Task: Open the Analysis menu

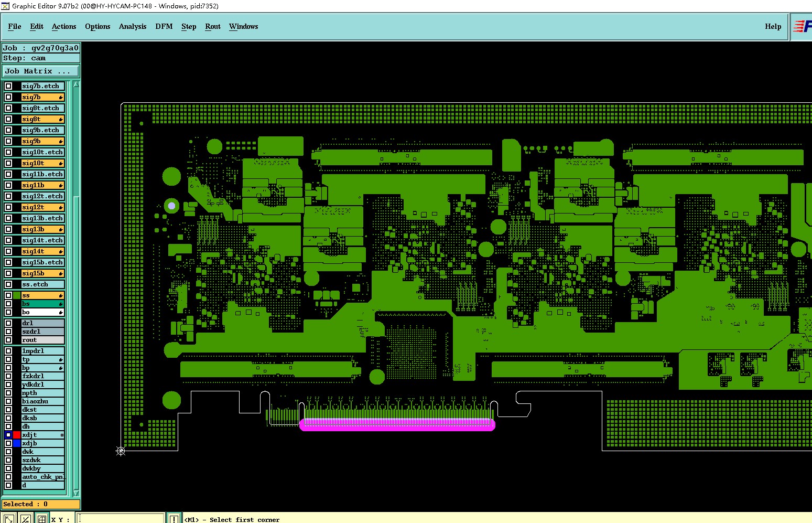Action: tap(133, 26)
